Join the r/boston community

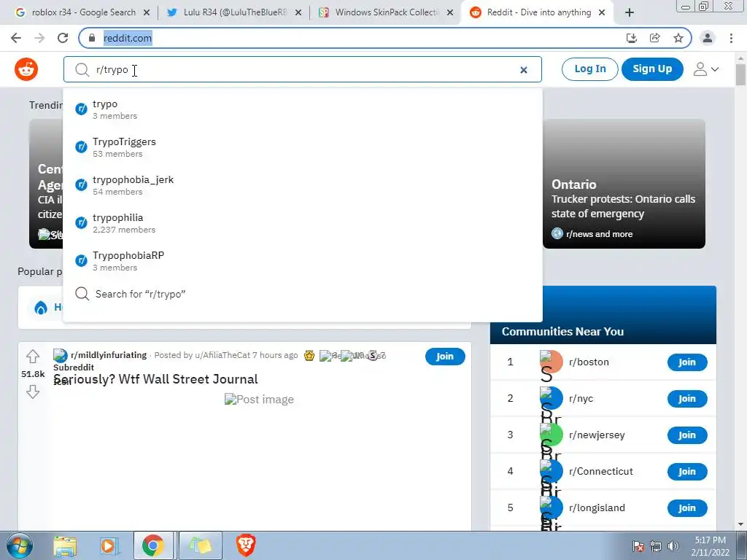(x=687, y=362)
